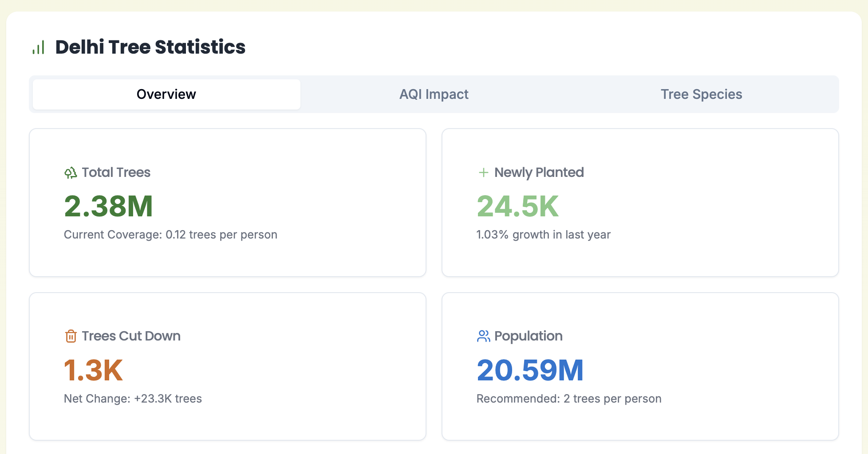Switch to the Overview tab
This screenshot has height=454, width=868.
point(166,94)
